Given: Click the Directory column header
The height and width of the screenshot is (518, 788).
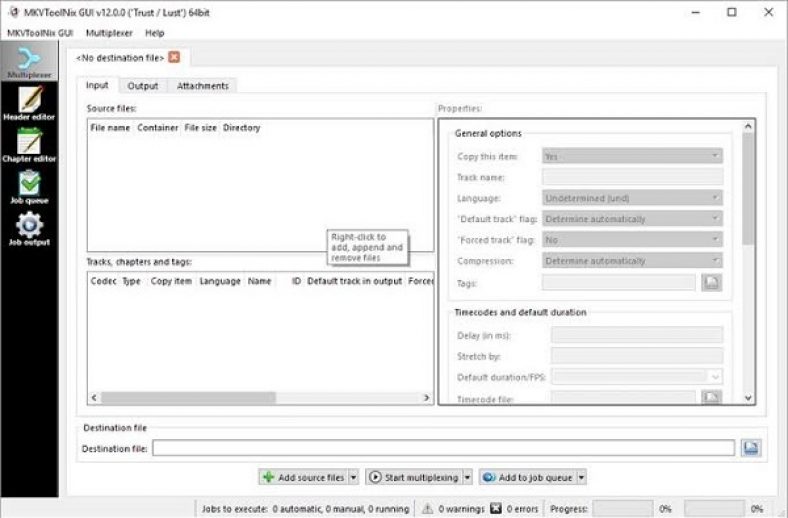Looking at the screenshot, I should click(241, 128).
